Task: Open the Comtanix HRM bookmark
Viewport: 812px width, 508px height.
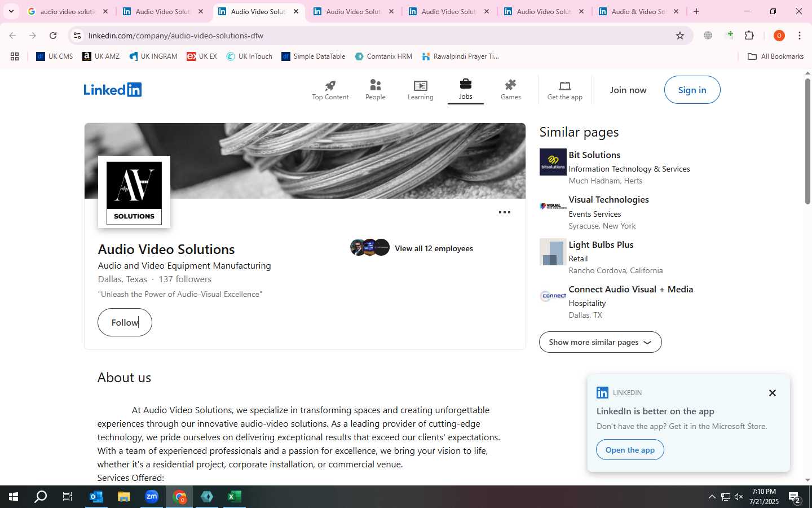Action: pos(383,56)
